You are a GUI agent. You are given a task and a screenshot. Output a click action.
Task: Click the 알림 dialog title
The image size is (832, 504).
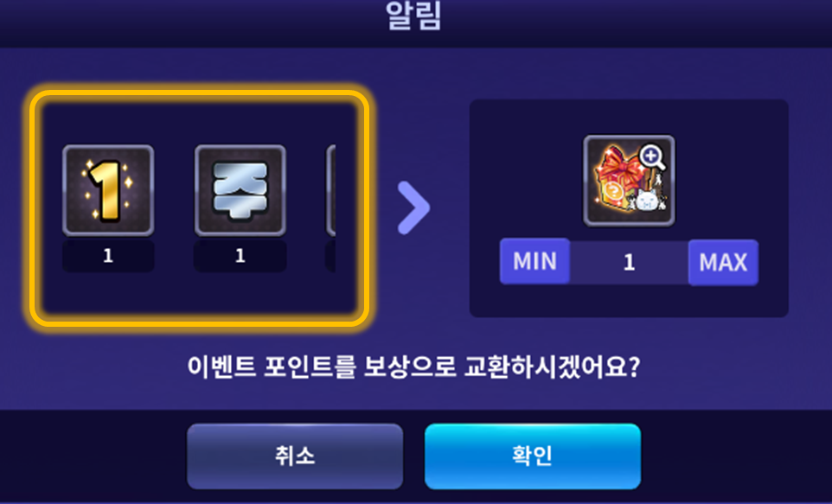coord(413,16)
